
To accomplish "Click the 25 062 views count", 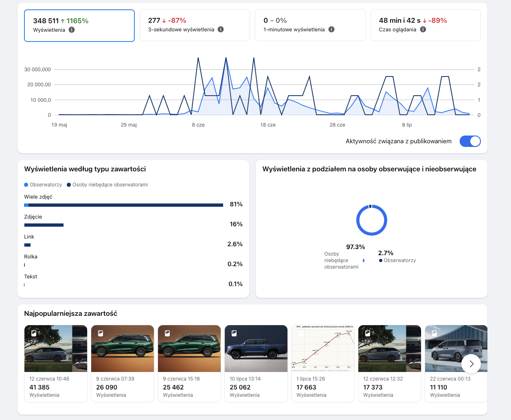I will pyautogui.click(x=240, y=387).
